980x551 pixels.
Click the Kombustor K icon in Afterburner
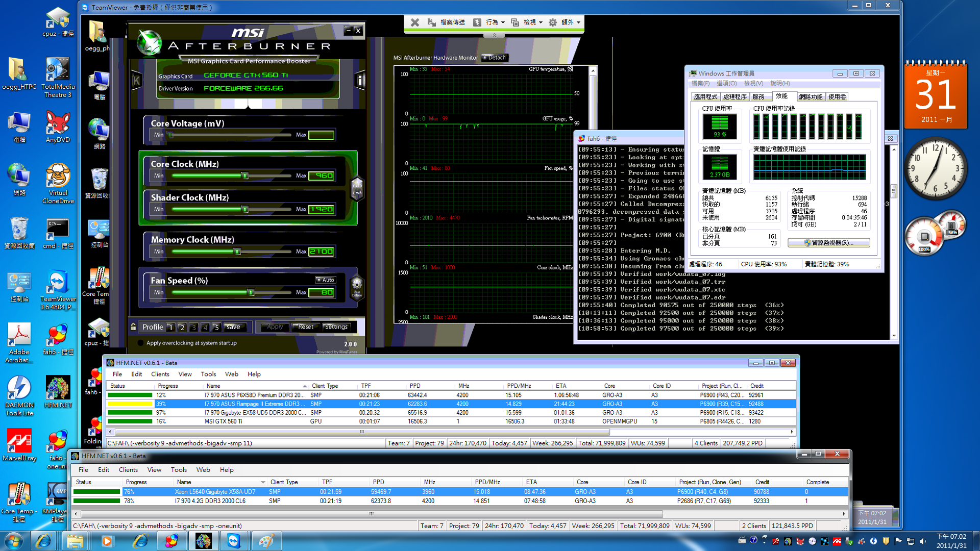[136, 80]
